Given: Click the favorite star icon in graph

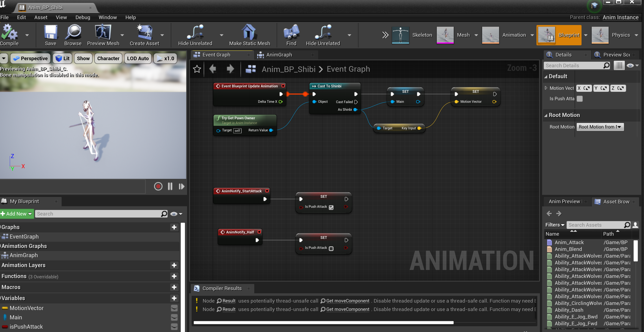Looking at the screenshot, I should [197, 69].
